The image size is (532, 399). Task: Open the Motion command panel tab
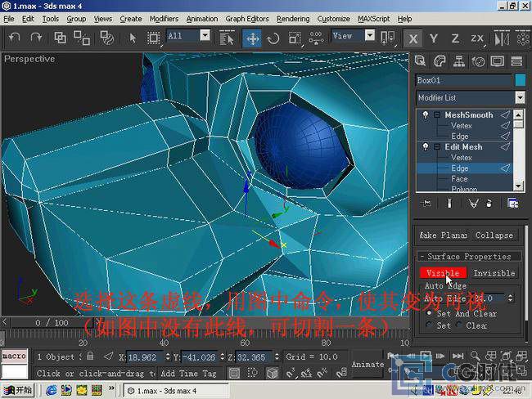click(479, 61)
